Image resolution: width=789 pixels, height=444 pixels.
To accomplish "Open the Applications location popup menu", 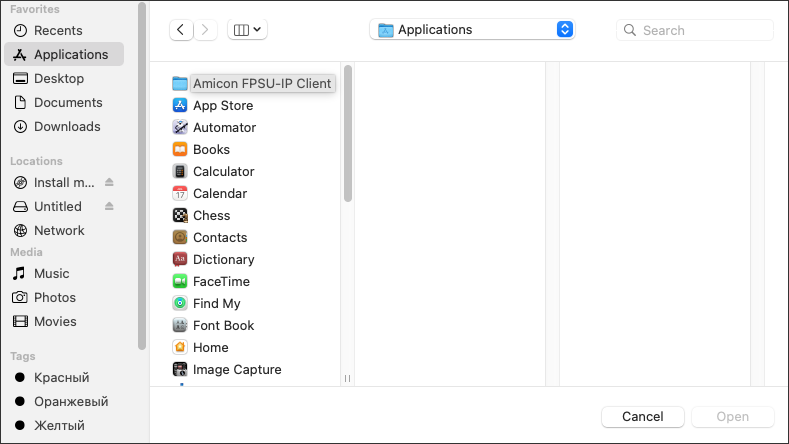I will coord(472,30).
